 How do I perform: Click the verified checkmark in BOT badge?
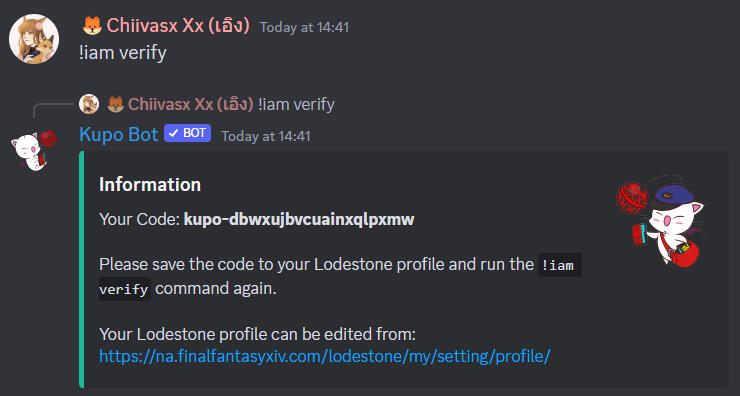click(x=173, y=134)
